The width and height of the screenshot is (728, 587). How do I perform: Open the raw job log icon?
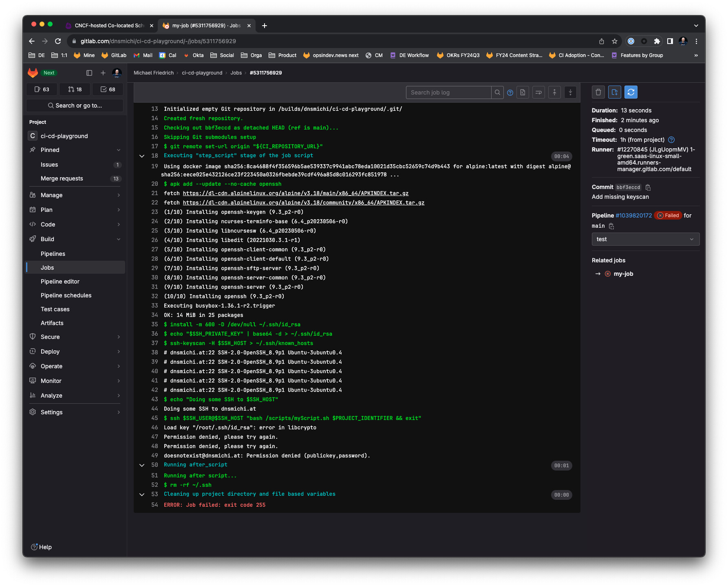click(523, 92)
